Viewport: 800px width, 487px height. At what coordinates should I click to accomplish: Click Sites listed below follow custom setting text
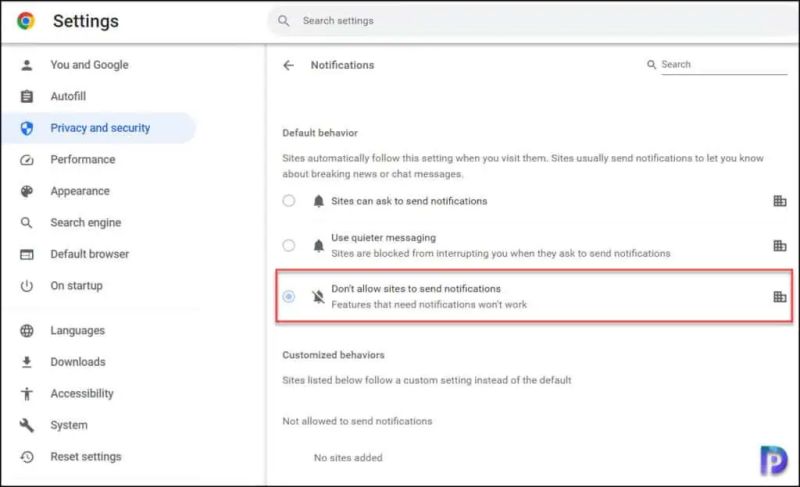[427, 380]
